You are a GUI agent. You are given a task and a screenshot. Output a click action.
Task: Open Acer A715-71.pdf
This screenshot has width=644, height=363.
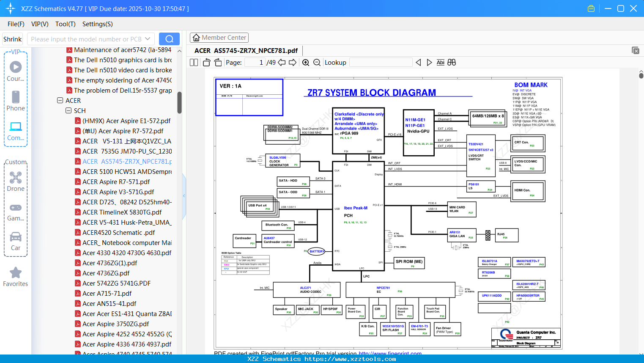[107, 294]
